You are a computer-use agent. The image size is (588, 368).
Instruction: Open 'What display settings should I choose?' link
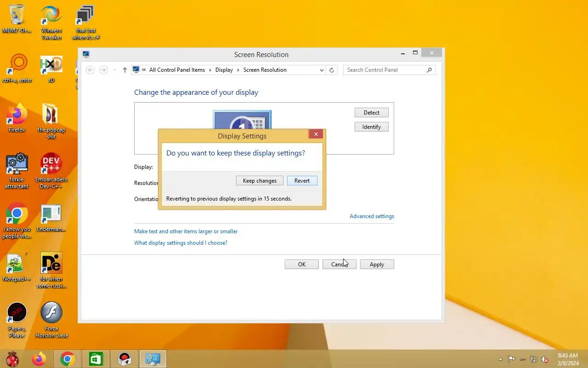tap(181, 243)
